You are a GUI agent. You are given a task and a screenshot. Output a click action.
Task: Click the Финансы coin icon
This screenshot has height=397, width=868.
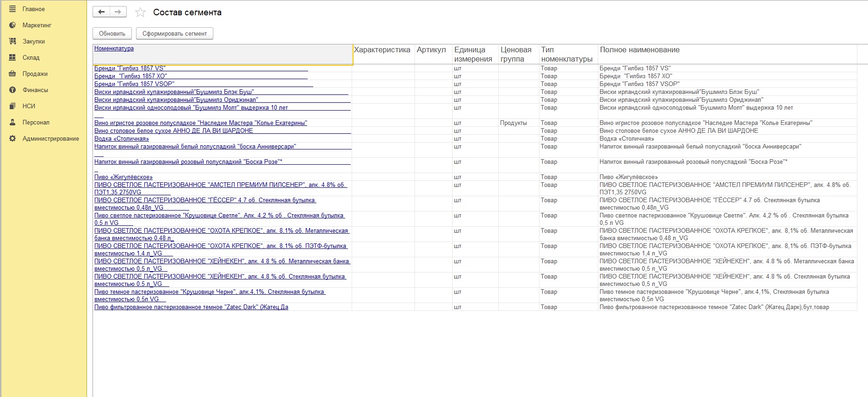click(x=12, y=90)
